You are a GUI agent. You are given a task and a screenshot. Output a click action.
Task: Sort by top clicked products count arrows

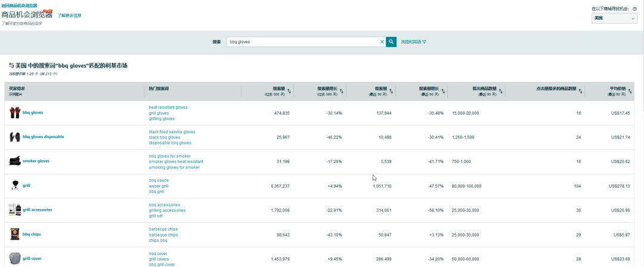click(581, 91)
